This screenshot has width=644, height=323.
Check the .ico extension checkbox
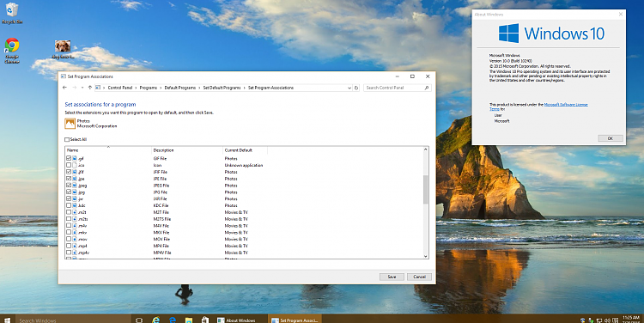click(x=69, y=165)
